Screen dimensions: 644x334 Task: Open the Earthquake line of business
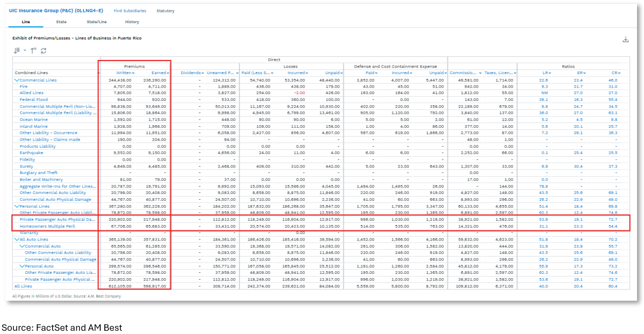tap(31, 153)
